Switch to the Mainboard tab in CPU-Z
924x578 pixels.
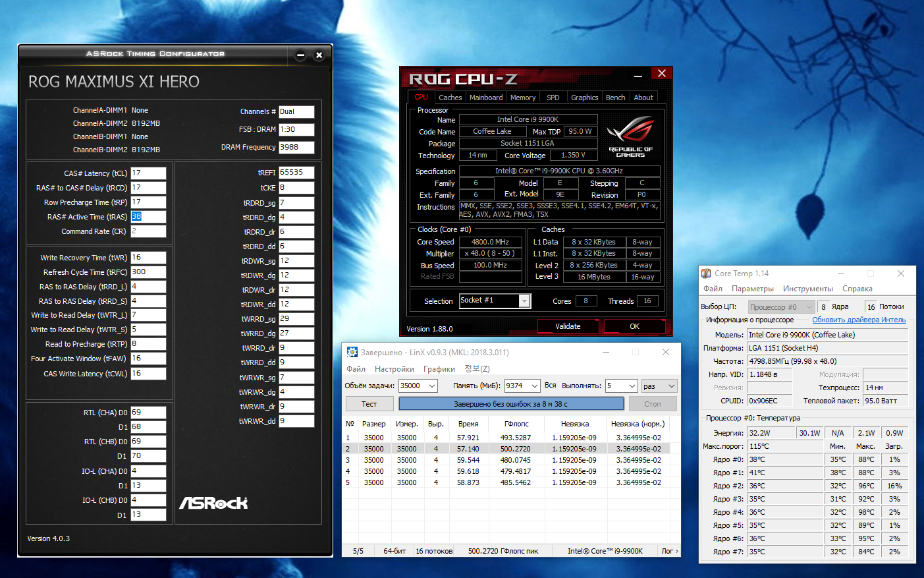click(x=486, y=98)
